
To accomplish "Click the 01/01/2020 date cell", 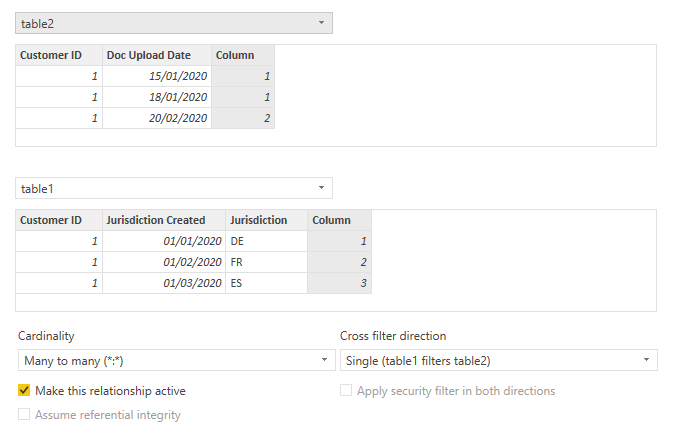I will (164, 241).
